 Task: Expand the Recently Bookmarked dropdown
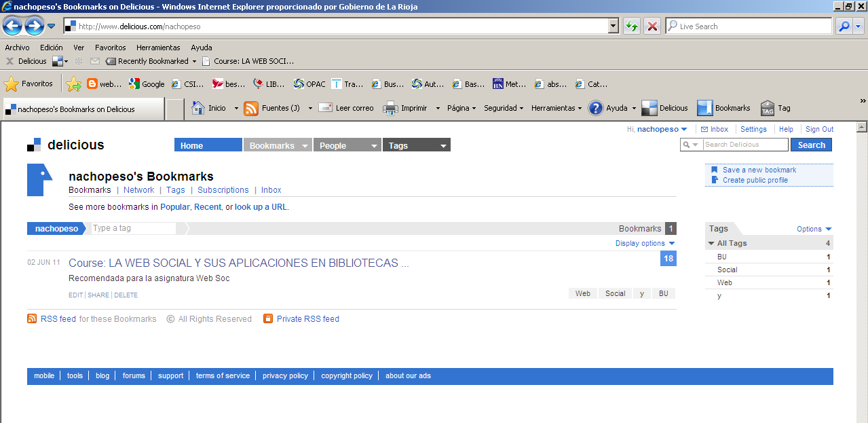(x=194, y=61)
